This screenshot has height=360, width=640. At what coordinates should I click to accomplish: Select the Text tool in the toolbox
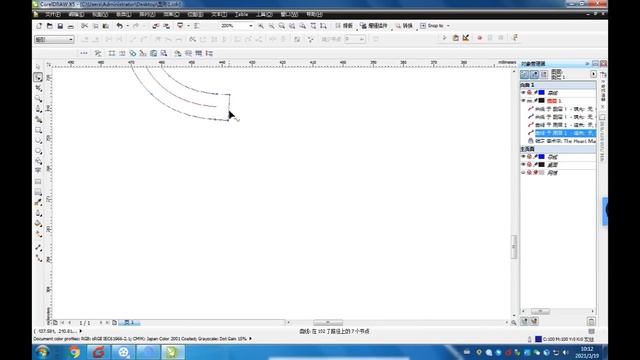[x=38, y=170]
